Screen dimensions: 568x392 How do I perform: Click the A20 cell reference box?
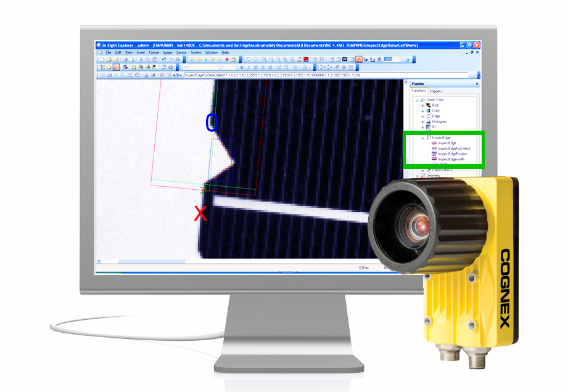176,75
